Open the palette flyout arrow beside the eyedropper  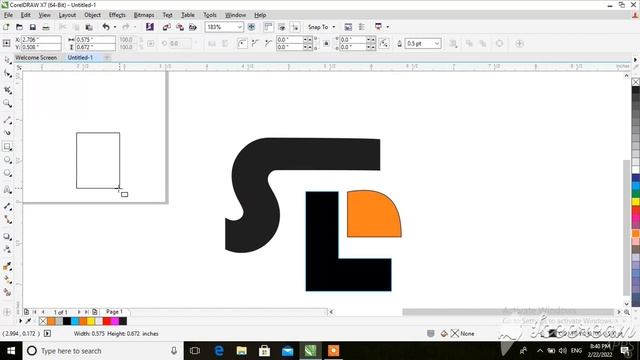pos(20,321)
